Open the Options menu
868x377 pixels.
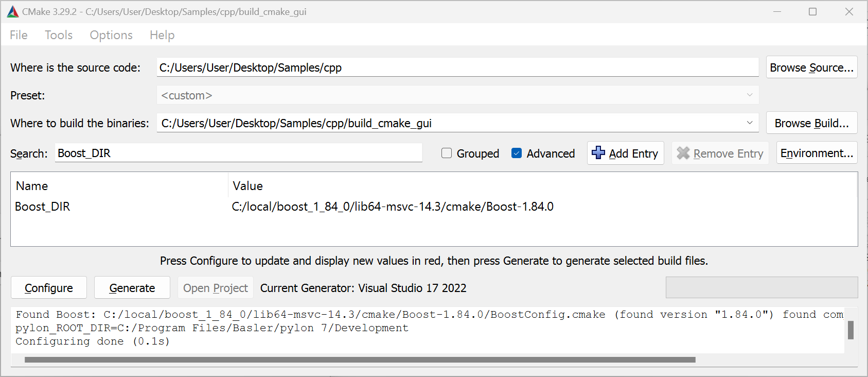(111, 35)
